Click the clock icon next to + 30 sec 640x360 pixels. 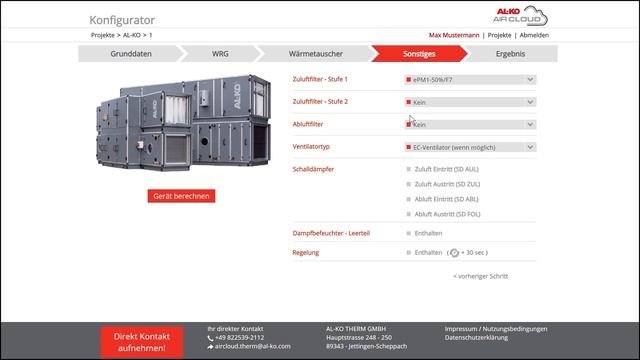[454, 253]
